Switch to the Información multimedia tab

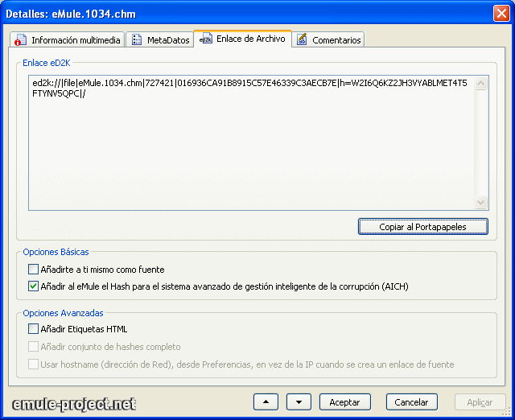[x=76, y=40]
